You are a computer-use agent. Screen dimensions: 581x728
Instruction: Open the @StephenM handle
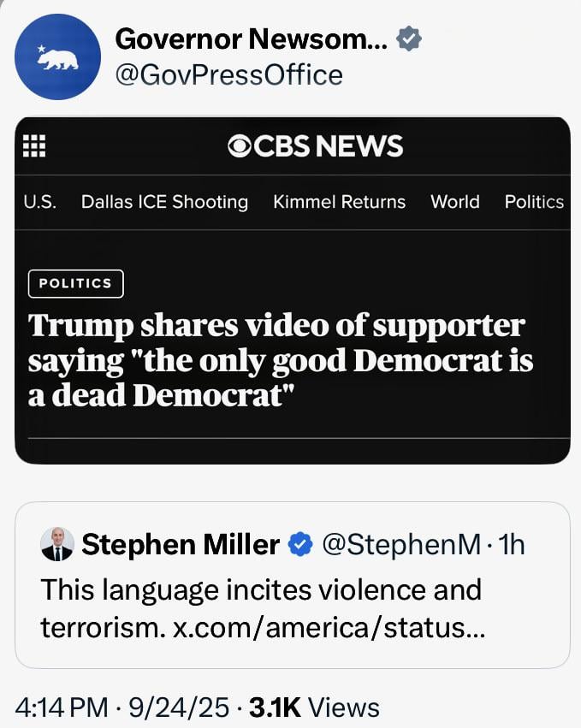(400, 544)
